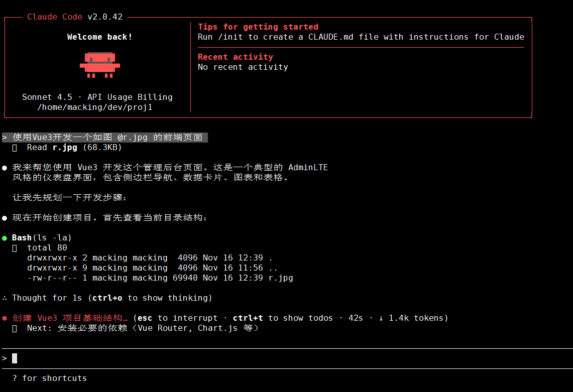This screenshot has height=392, width=573.
Task: Click the '? for shortcuts' hint
Action: coord(50,378)
